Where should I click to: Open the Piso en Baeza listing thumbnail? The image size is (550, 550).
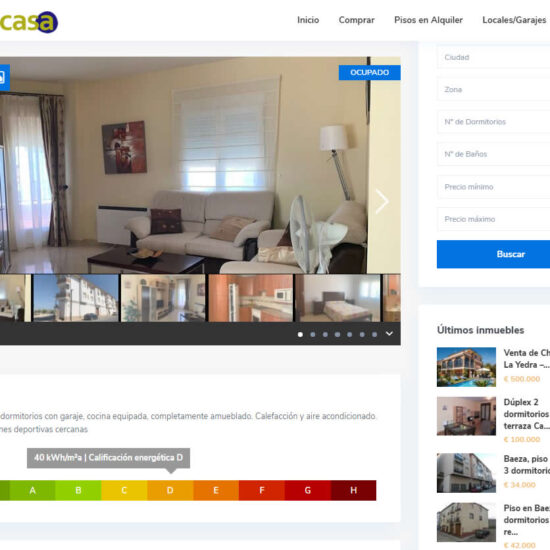click(x=466, y=522)
